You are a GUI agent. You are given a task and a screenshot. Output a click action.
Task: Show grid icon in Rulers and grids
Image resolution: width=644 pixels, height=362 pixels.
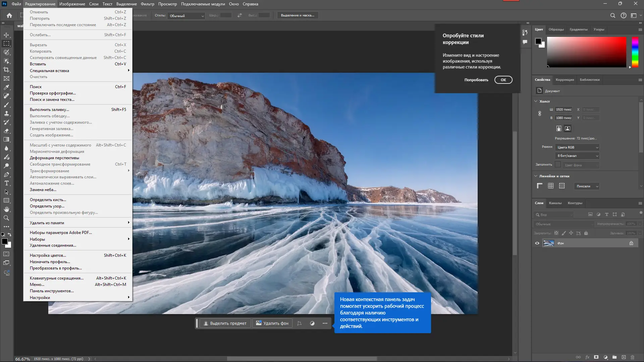click(551, 186)
